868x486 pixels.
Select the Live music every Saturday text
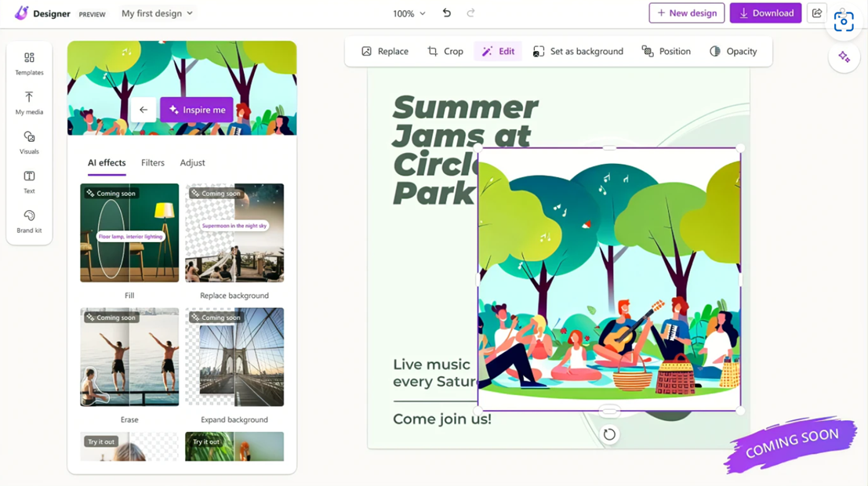(434, 373)
